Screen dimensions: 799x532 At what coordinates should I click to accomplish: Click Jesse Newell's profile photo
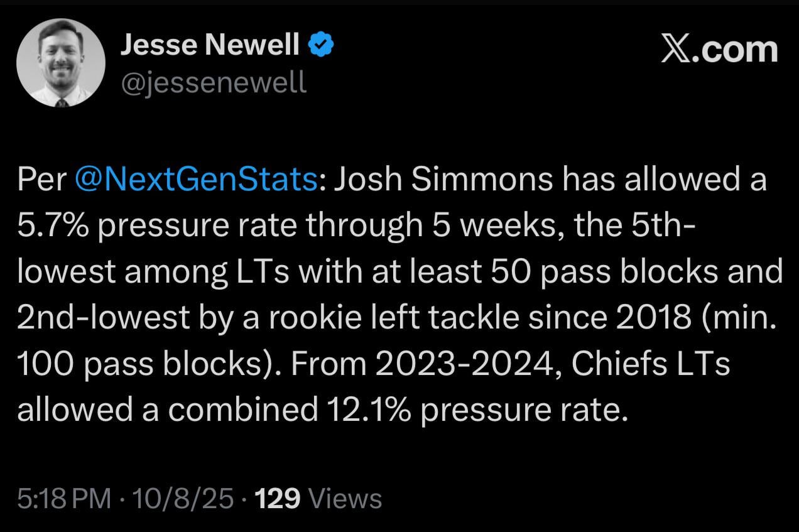[60, 62]
